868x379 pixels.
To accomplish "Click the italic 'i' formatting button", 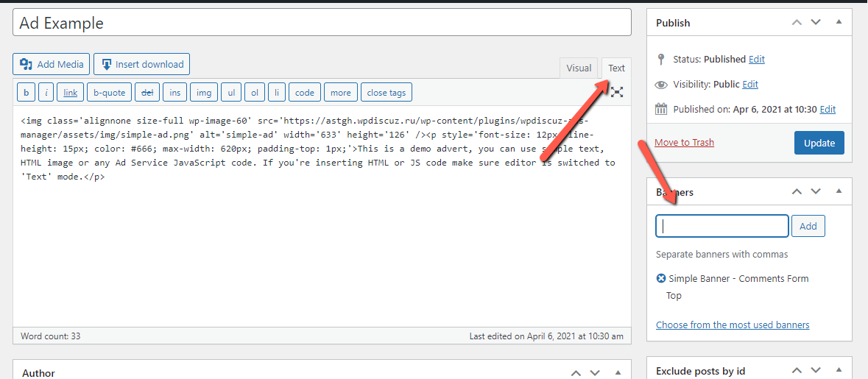I will 46,93.
